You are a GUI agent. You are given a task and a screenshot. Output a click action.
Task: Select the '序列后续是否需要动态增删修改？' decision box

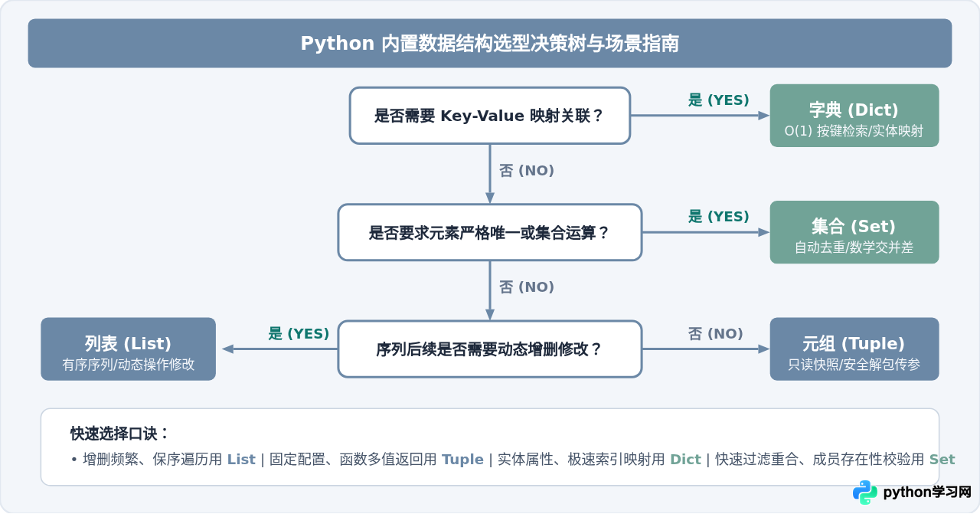pyautogui.click(x=490, y=349)
